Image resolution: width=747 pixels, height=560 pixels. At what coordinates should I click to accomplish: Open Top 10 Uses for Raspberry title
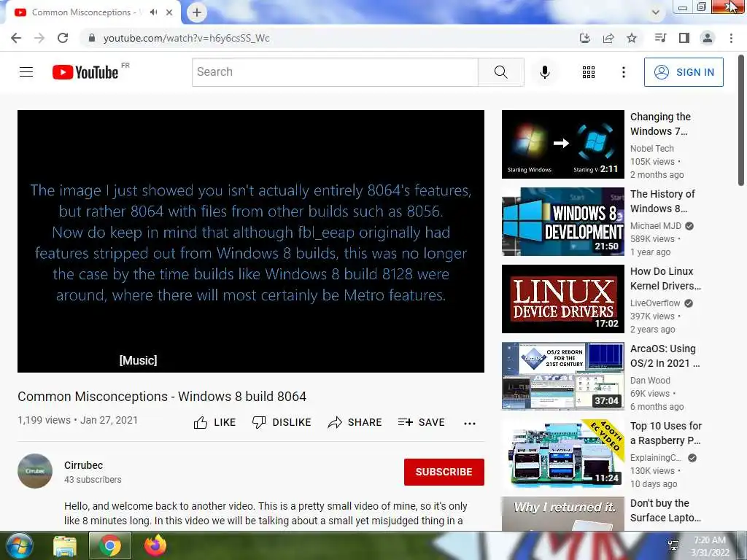click(665, 433)
